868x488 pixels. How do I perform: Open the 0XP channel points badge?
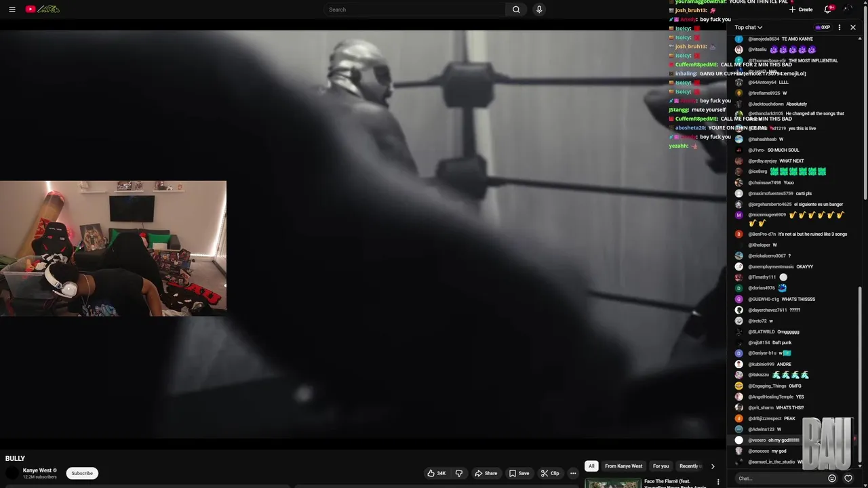823,27
